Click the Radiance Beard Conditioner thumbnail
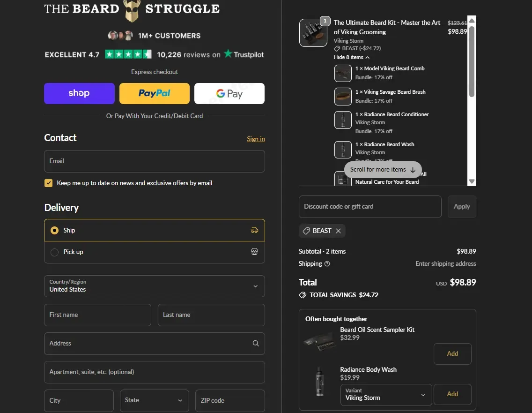 point(343,120)
